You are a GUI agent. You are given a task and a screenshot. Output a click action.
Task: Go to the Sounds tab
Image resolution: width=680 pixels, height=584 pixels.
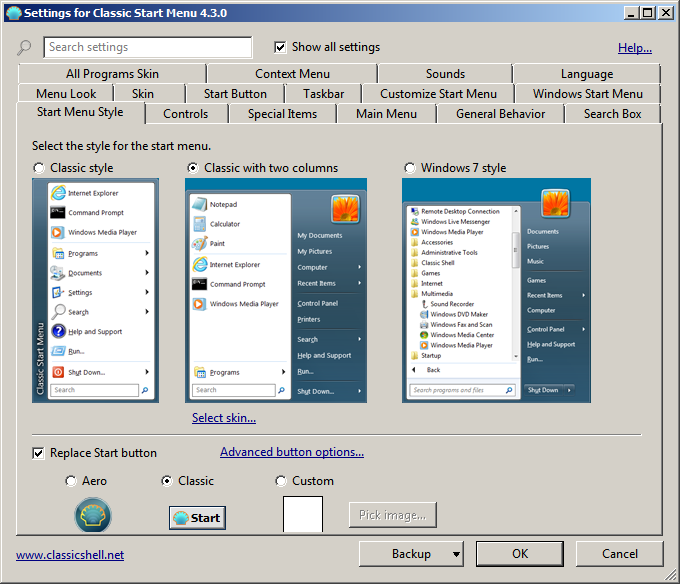coord(445,74)
